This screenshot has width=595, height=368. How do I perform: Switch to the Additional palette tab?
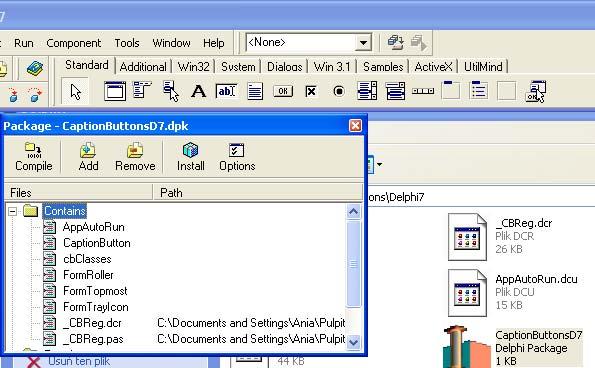click(x=143, y=67)
